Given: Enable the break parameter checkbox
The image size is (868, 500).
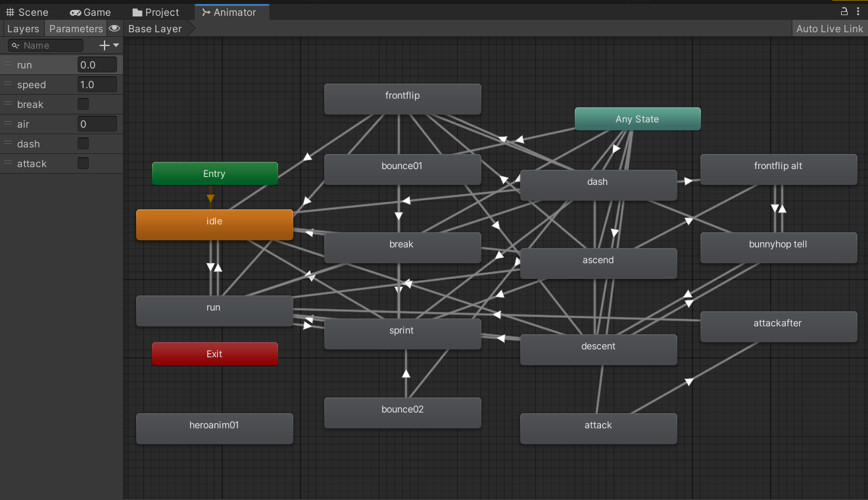Looking at the screenshot, I should coord(83,104).
